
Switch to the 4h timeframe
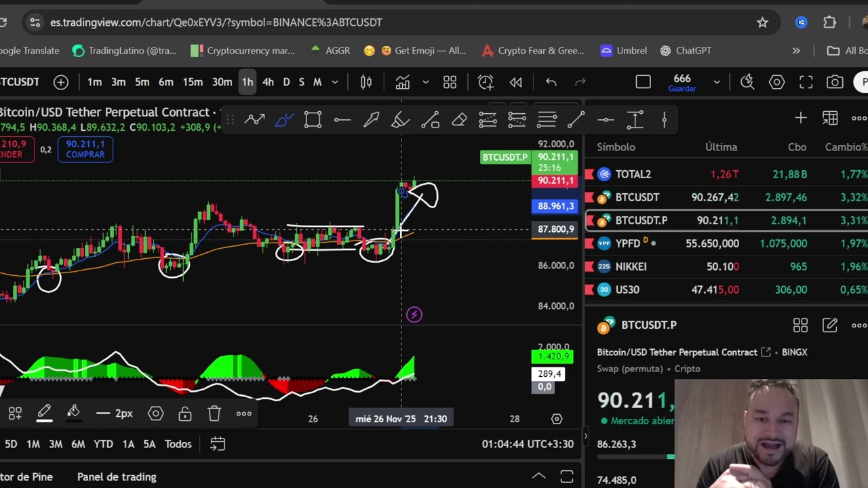[x=268, y=82]
